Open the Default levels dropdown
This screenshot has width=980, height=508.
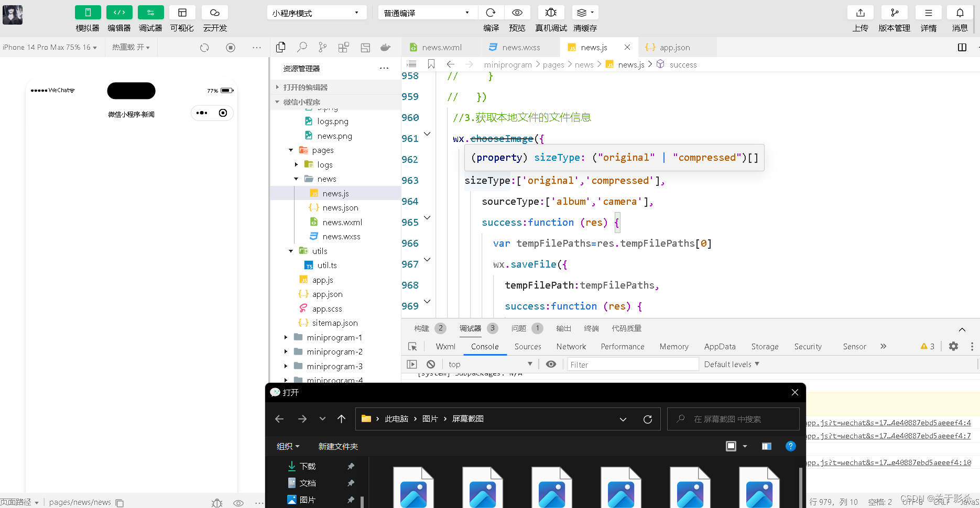pyautogui.click(x=732, y=365)
